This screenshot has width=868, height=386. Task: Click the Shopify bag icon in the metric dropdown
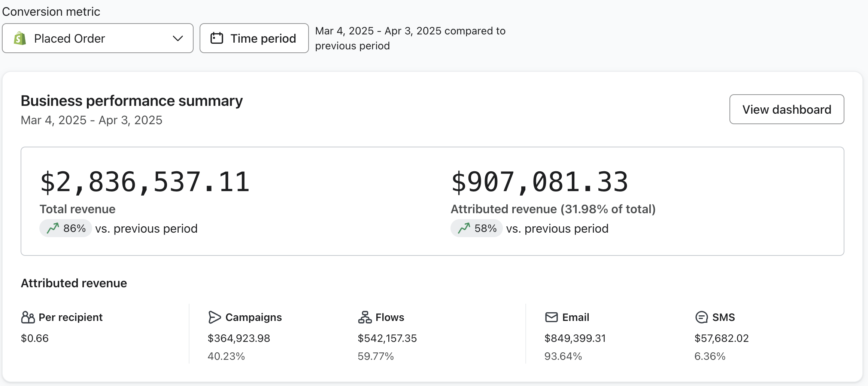point(20,38)
